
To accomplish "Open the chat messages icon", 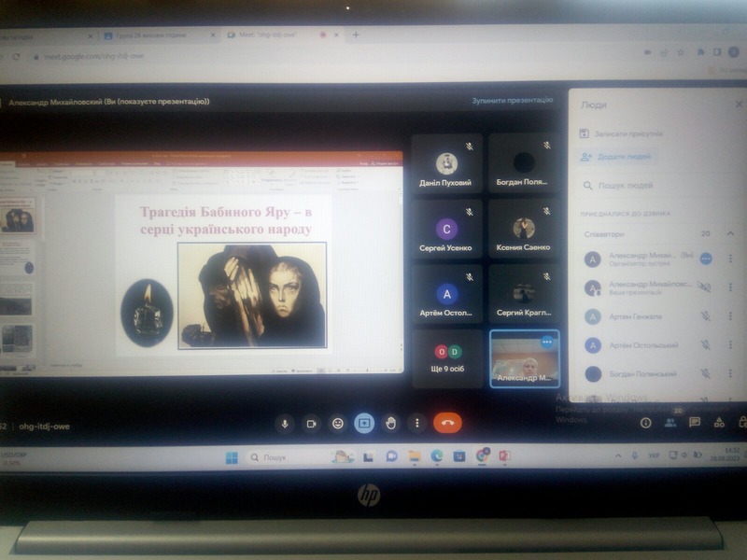I will coord(695,422).
